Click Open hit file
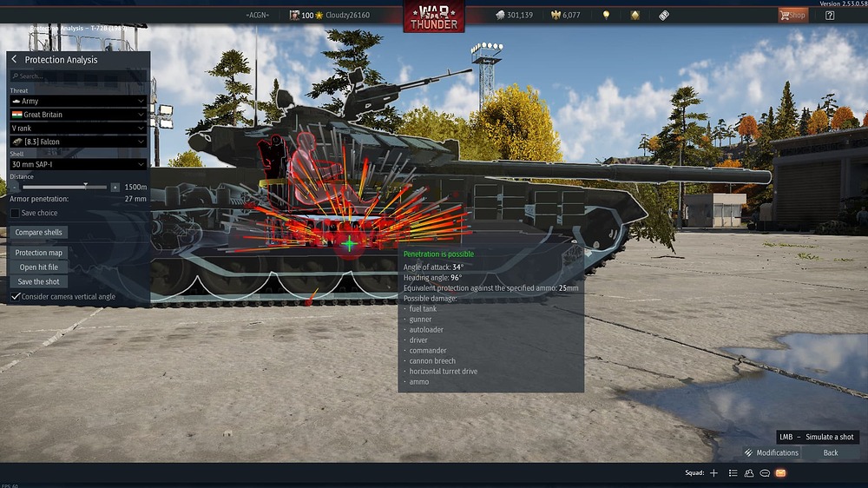This screenshot has height=488, width=868. tap(38, 267)
